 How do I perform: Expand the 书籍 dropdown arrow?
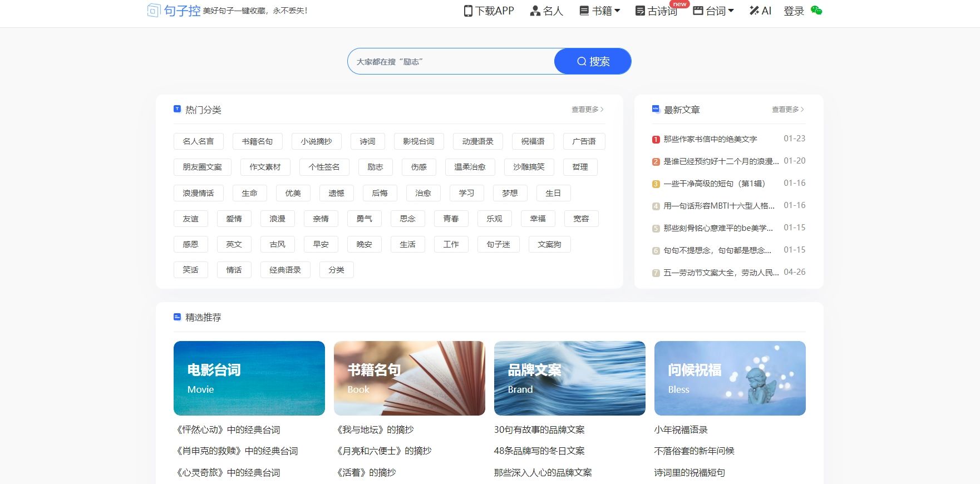(x=617, y=11)
